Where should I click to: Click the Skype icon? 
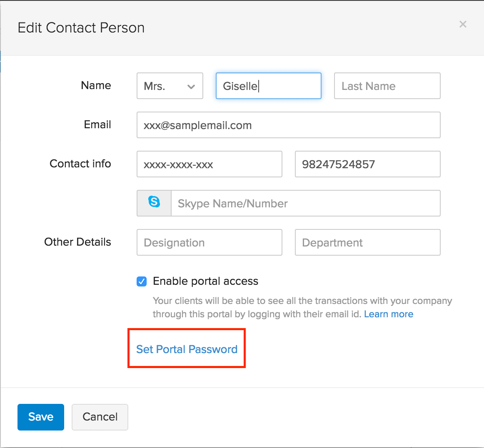tap(154, 203)
